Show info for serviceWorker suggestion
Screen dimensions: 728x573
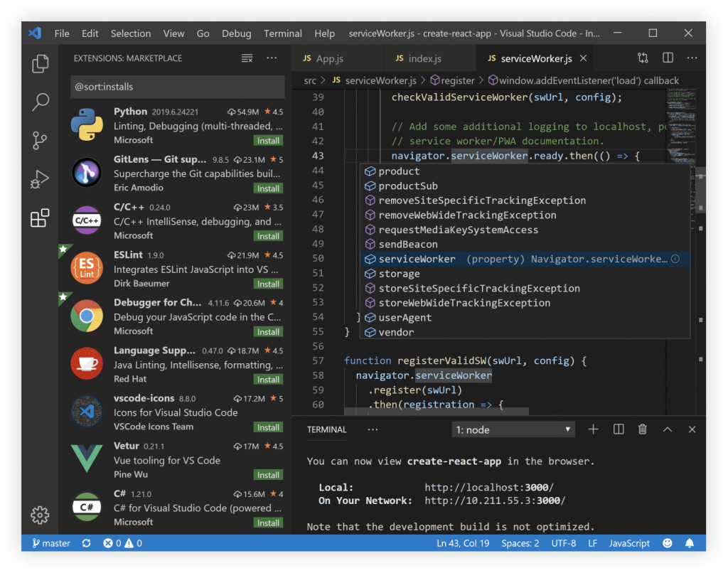tap(675, 259)
